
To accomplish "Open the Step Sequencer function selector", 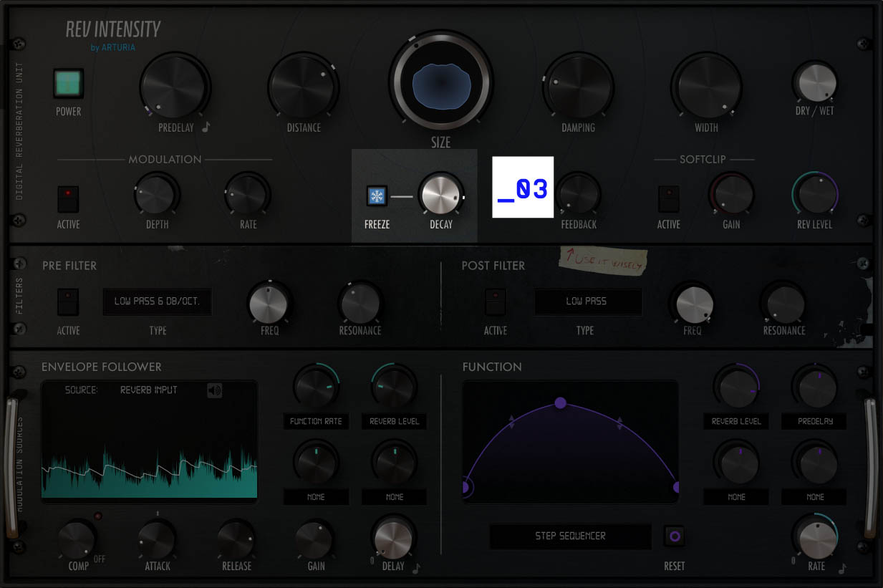I will pyautogui.click(x=570, y=536).
